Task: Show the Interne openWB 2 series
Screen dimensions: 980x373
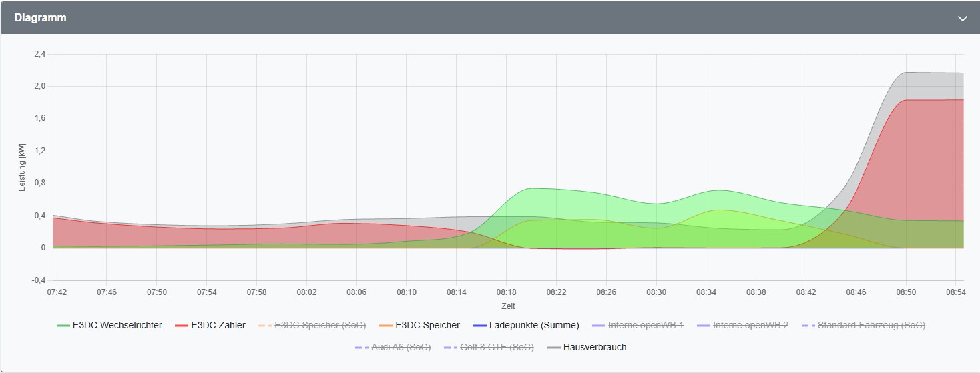Action: tap(742, 326)
